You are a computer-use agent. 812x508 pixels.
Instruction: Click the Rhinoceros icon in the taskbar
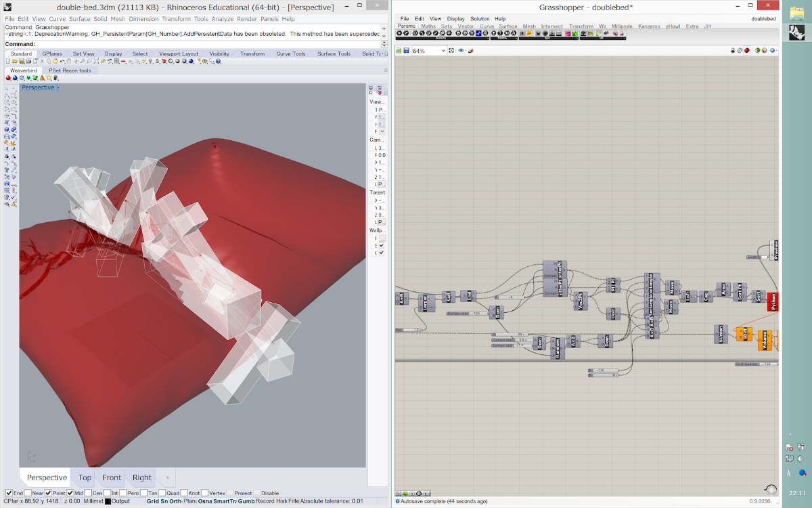pos(796,32)
